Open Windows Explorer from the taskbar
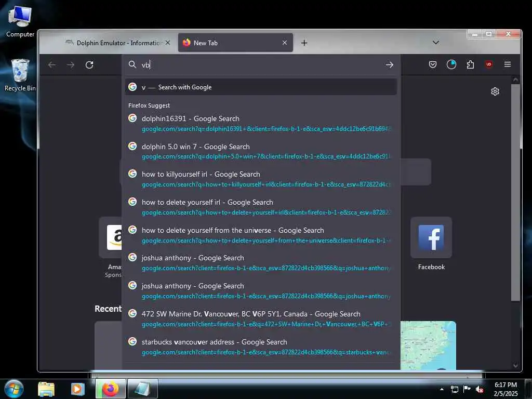 (46, 389)
